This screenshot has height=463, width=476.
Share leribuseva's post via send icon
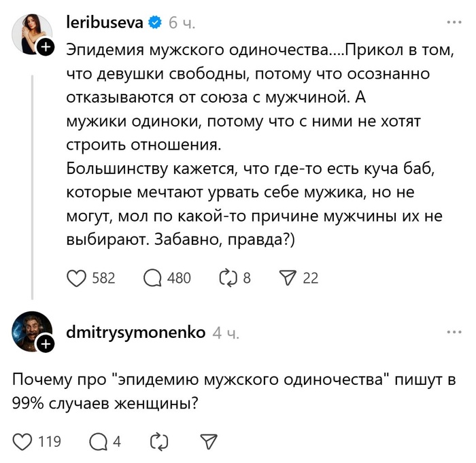[x=290, y=277]
